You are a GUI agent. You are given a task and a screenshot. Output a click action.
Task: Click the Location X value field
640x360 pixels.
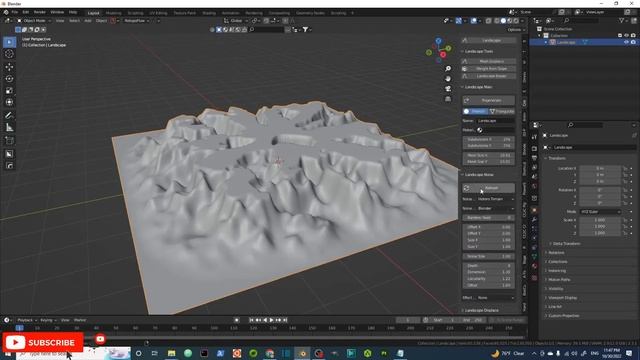[600, 168]
